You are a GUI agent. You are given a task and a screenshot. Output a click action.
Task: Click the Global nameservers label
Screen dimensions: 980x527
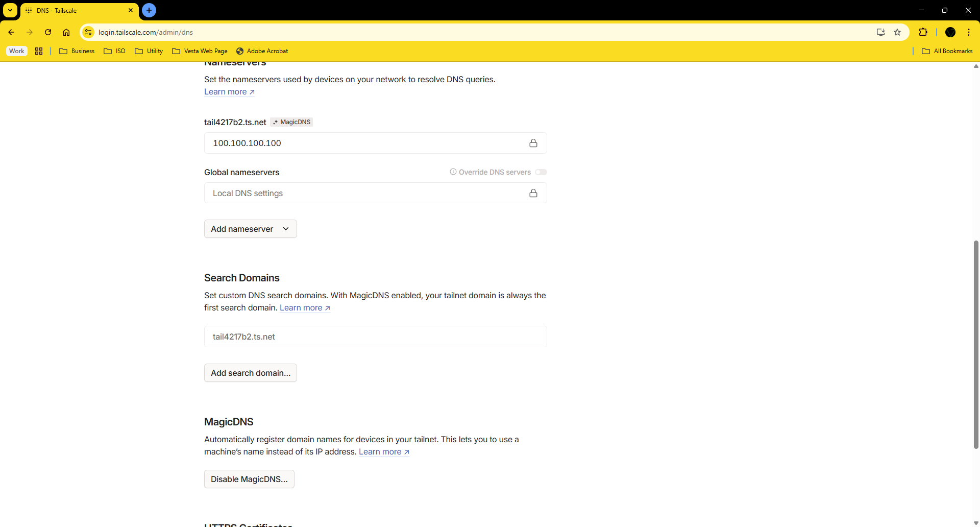[x=242, y=173]
